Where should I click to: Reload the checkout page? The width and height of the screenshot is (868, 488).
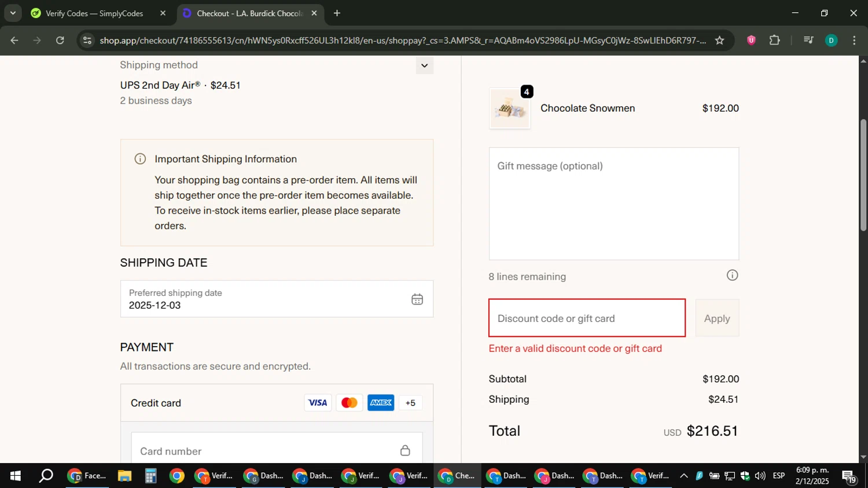(x=60, y=40)
